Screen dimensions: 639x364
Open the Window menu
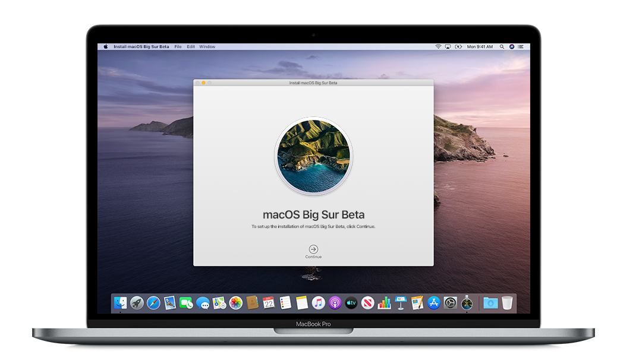tap(207, 47)
